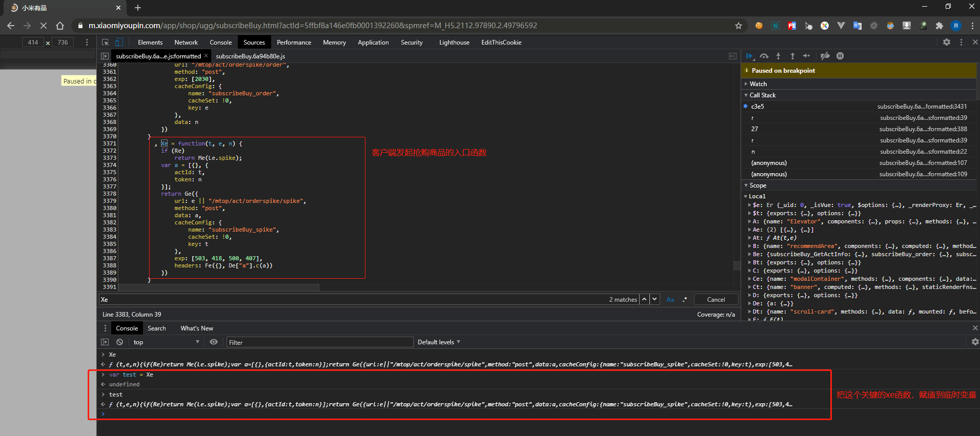
Task: Go to the next search match
Action: point(655,299)
